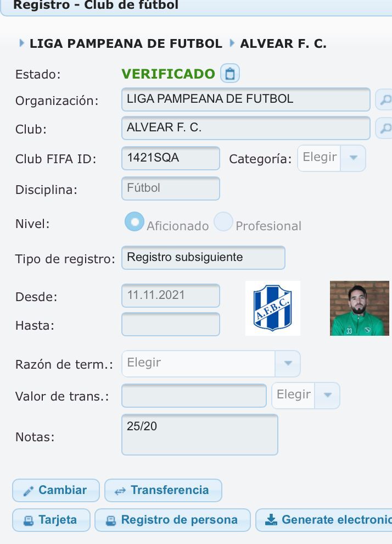Open the Categoría dropdown
Screen dimensions: 392x544
pos(332,158)
